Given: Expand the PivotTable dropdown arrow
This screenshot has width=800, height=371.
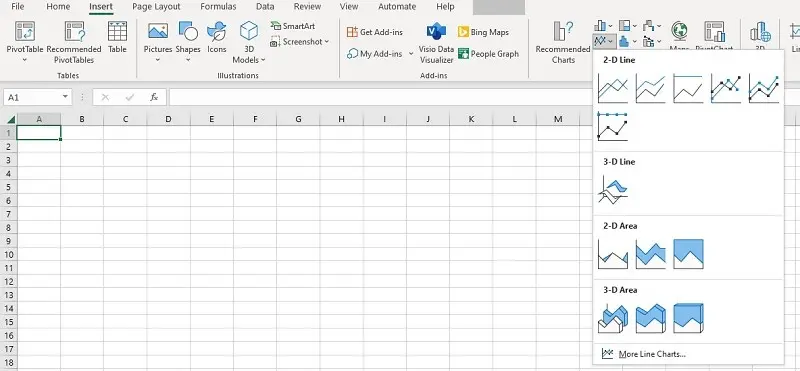Looking at the screenshot, I should coord(24,60).
